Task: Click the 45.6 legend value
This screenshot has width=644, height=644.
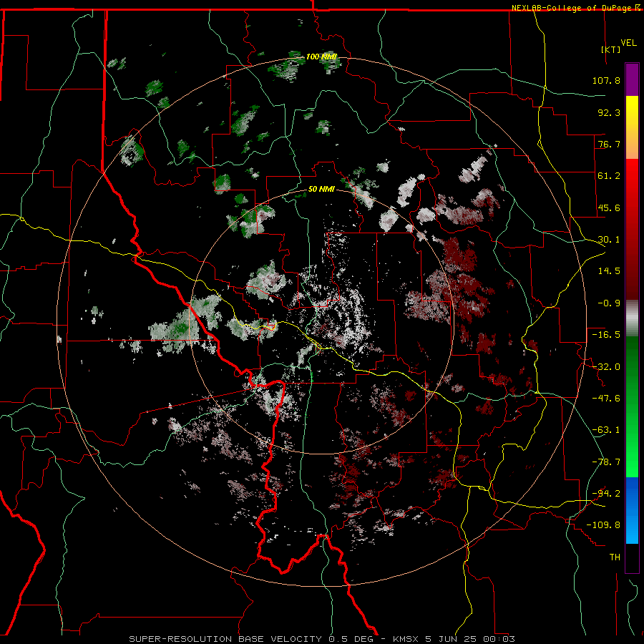Action: tap(609, 208)
